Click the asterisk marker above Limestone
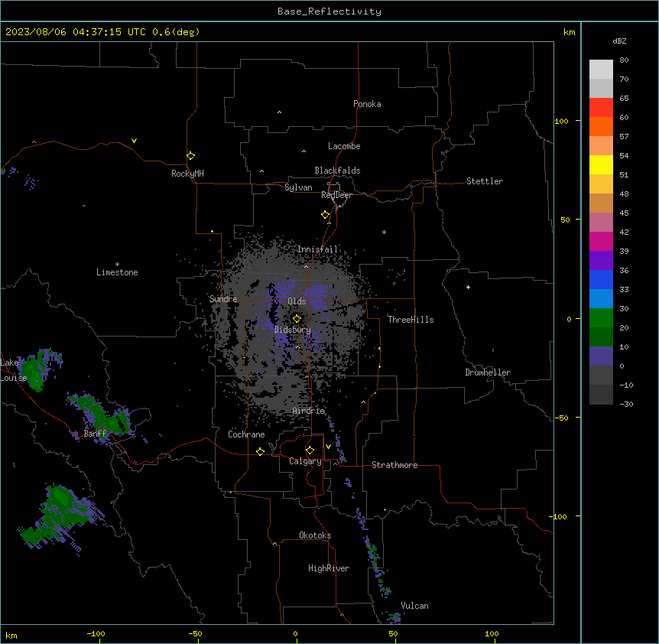This screenshot has width=659, height=644. pos(117,265)
